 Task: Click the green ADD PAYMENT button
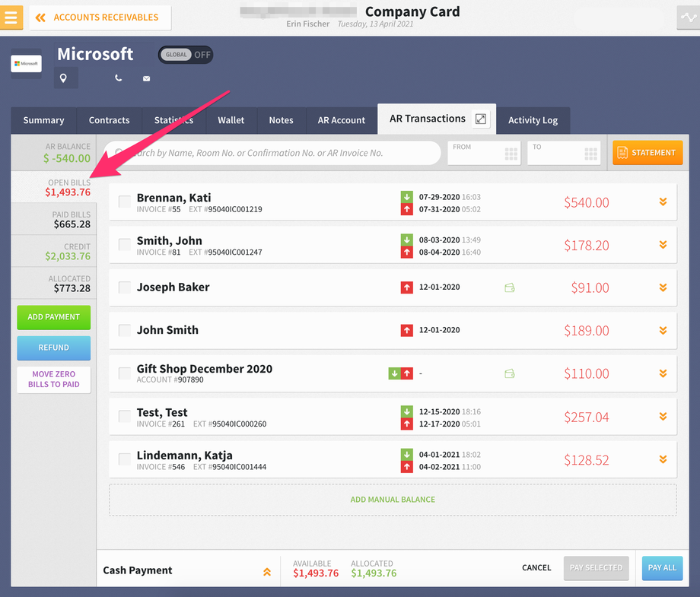[53, 317]
